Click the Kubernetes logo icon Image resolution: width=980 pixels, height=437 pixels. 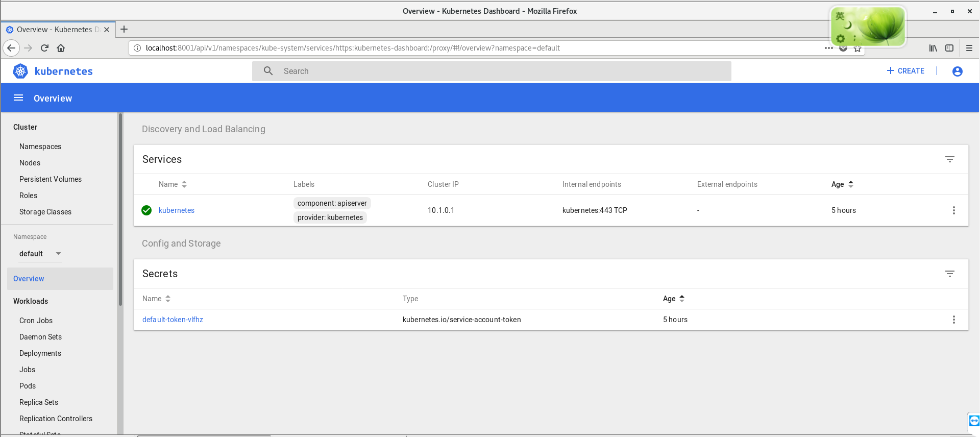pyautogui.click(x=20, y=71)
